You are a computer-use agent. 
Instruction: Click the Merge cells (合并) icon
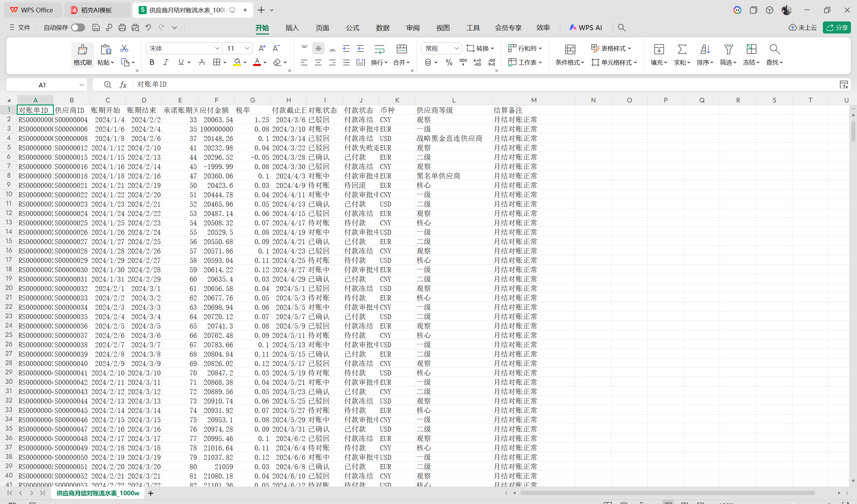point(402,49)
